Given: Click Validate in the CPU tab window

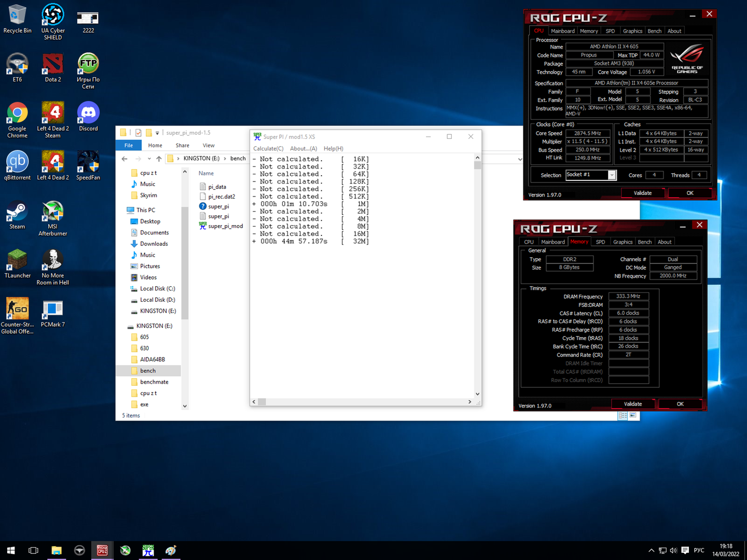Looking at the screenshot, I should [x=643, y=193].
